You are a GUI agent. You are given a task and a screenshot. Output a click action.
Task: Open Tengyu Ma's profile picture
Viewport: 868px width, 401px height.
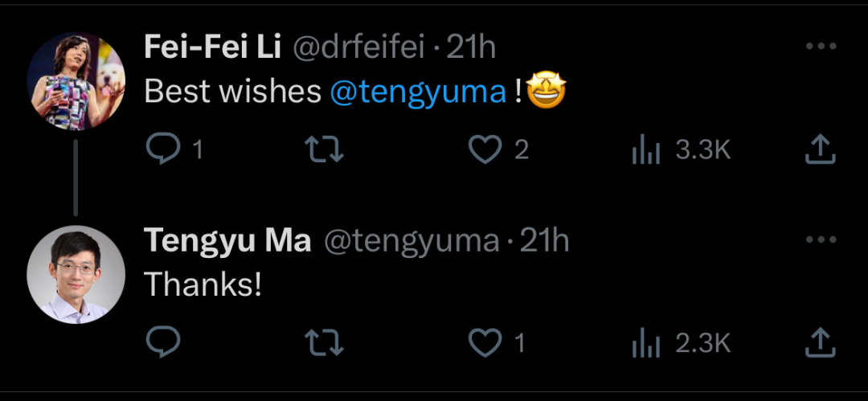[76, 274]
